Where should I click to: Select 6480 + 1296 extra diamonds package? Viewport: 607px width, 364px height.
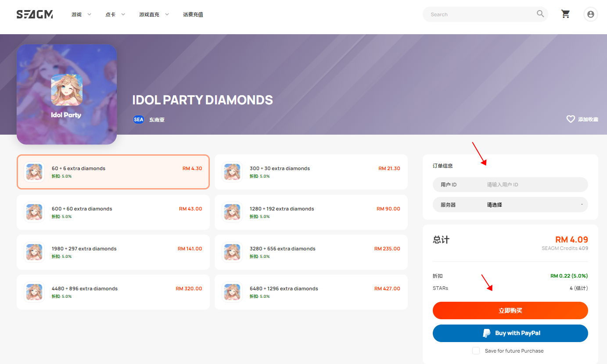311,292
